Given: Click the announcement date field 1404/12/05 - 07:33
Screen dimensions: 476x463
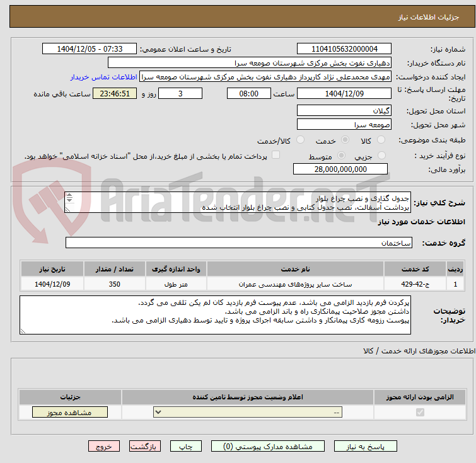Looking at the screenshot, I should click(x=90, y=49).
